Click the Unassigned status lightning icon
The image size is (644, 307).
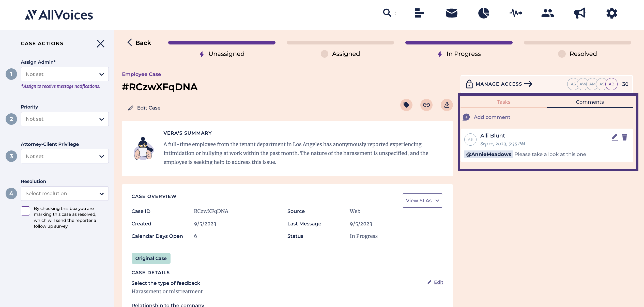pos(202,54)
